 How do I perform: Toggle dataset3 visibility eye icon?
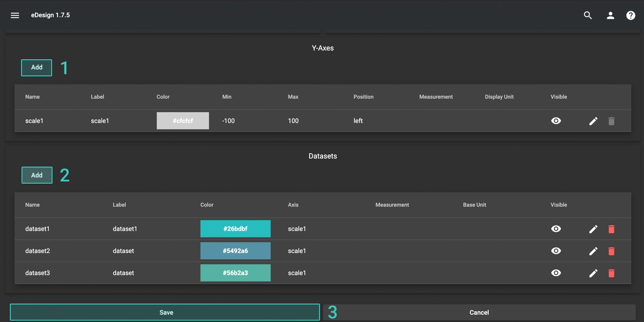point(556,273)
